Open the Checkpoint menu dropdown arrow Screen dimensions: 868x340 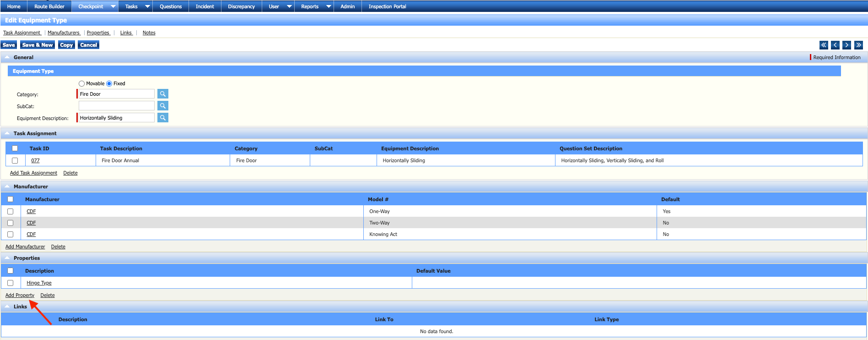click(x=113, y=6)
